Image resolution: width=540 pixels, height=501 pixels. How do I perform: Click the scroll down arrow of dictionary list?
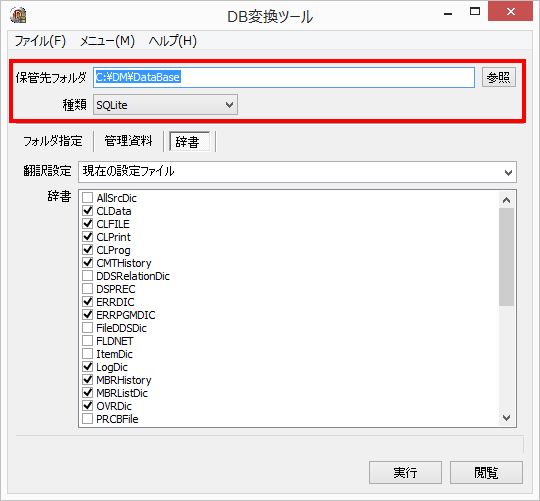click(506, 418)
